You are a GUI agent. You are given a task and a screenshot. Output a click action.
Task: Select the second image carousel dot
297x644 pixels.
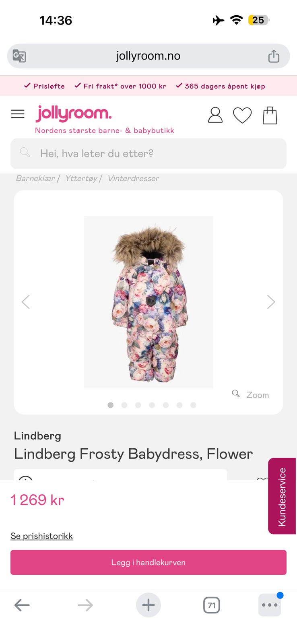click(x=124, y=405)
